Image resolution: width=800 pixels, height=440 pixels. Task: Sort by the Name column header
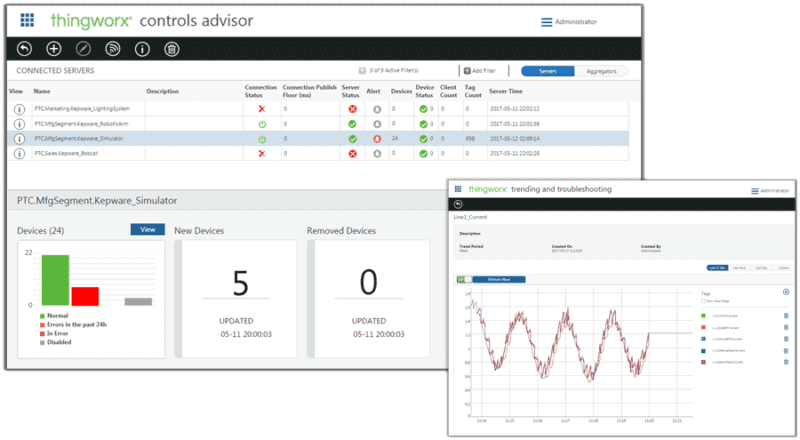(42, 91)
